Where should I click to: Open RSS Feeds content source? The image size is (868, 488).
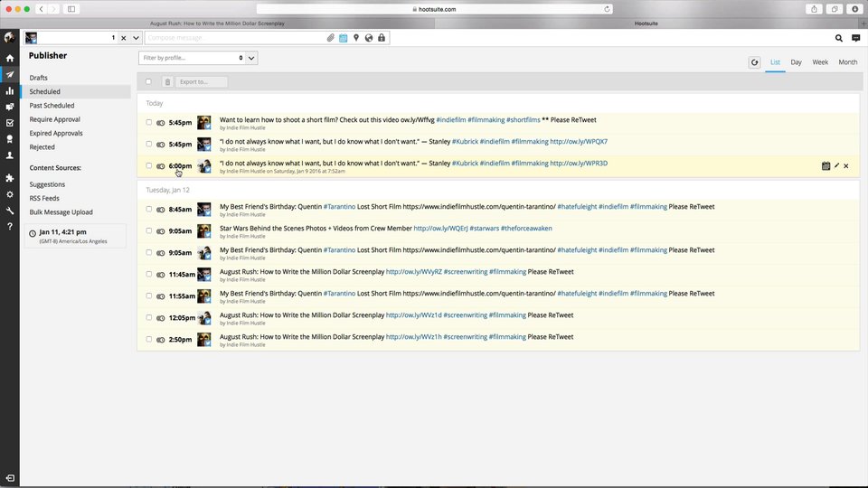coord(43,198)
